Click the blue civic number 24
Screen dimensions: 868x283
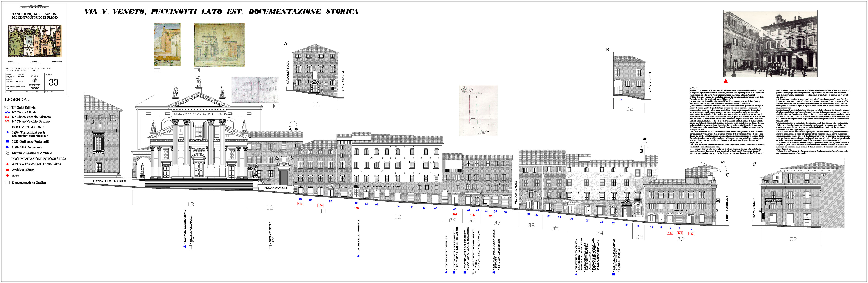click(588, 220)
